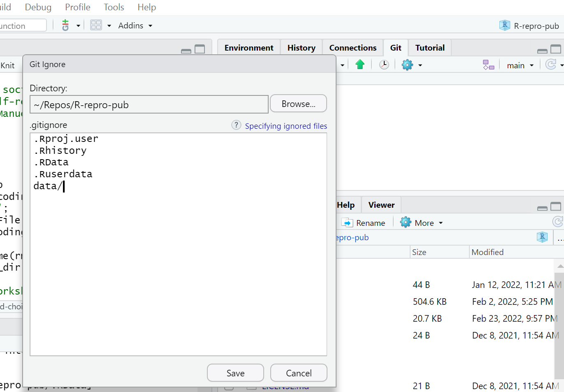Click the .Rhistory line
This screenshot has width=564, height=392.
60,151
